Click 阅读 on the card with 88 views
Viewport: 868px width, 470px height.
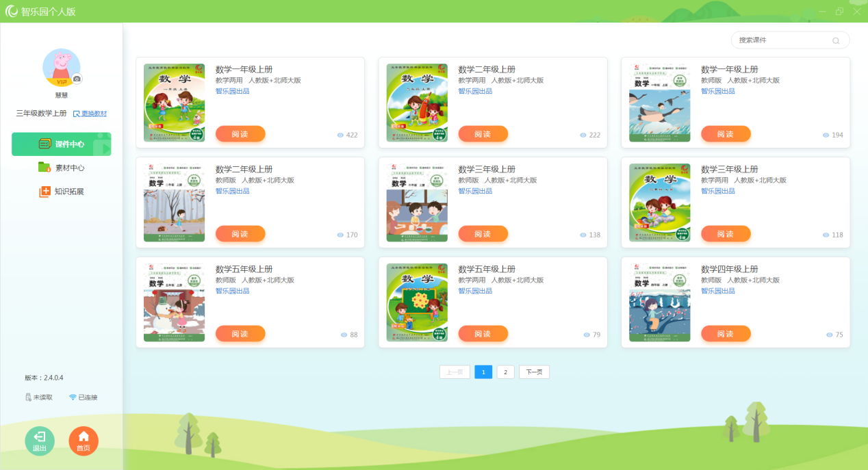click(x=240, y=334)
